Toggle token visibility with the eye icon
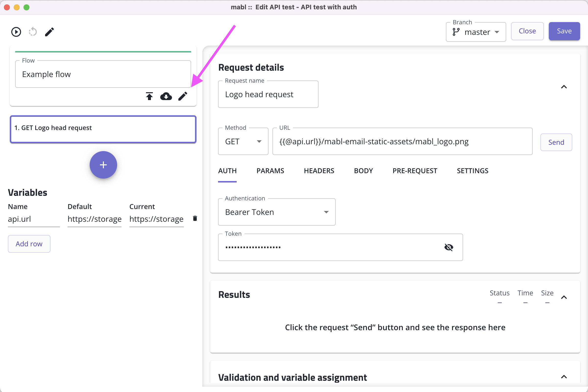The width and height of the screenshot is (588, 392). pos(449,247)
